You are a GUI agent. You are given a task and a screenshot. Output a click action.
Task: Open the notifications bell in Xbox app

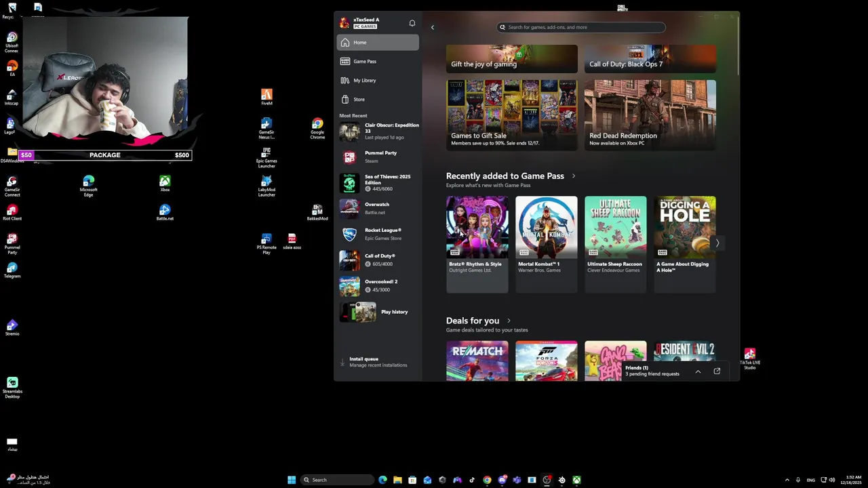tap(412, 23)
